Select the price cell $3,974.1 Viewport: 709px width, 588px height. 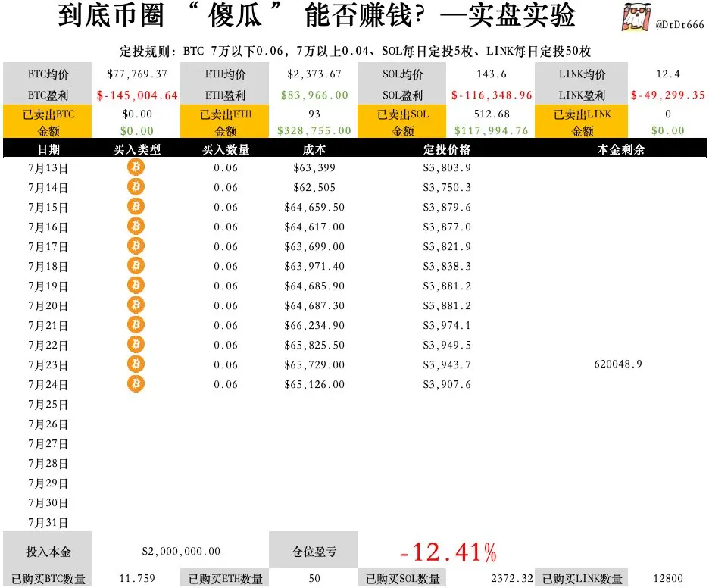(x=447, y=325)
